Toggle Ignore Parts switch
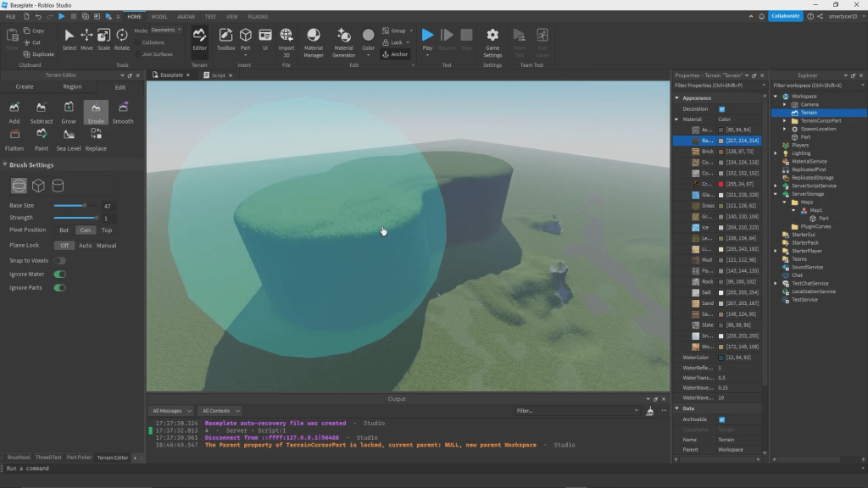 tap(60, 288)
